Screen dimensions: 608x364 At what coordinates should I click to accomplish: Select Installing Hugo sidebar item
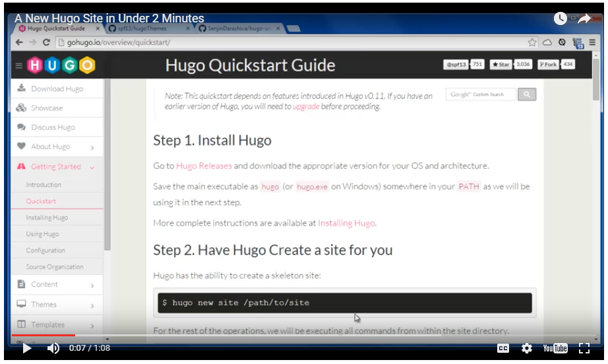coord(47,218)
